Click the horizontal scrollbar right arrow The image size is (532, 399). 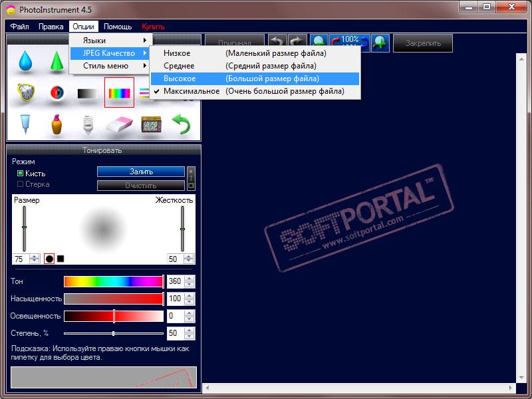511,388
